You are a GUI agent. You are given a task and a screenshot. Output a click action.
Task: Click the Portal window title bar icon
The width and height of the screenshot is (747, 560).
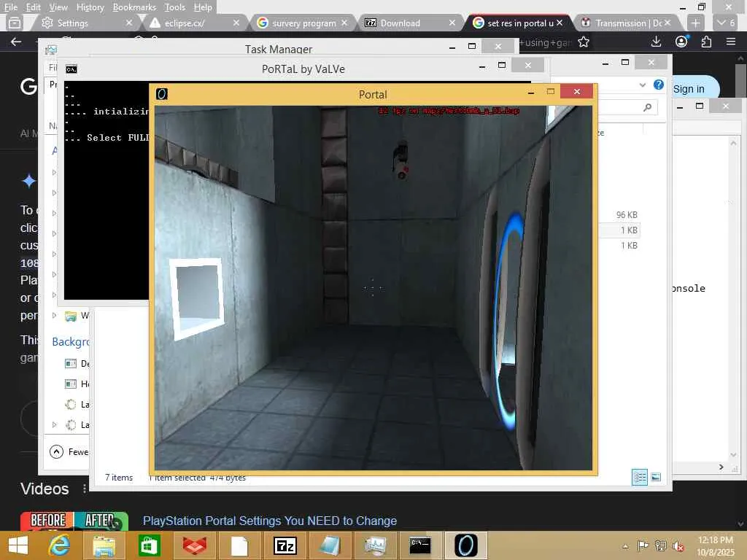(x=161, y=94)
